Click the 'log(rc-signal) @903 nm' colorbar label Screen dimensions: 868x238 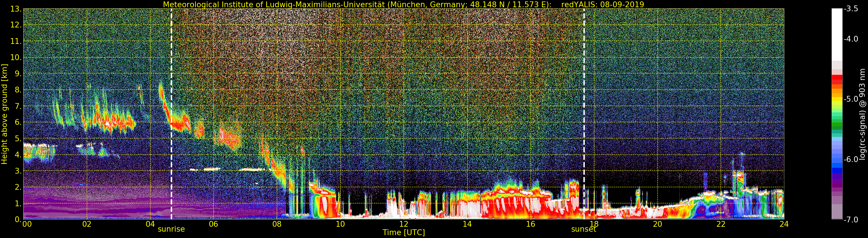coord(862,114)
